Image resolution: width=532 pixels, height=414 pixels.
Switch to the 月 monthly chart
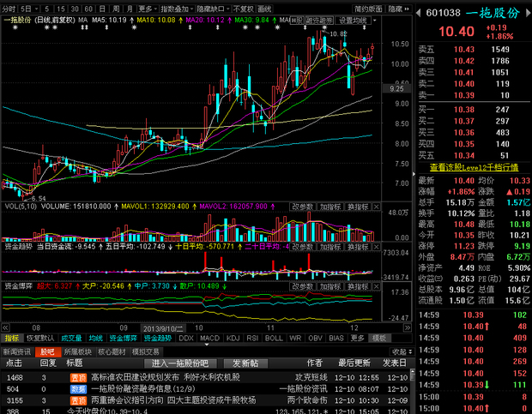point(130,9)
